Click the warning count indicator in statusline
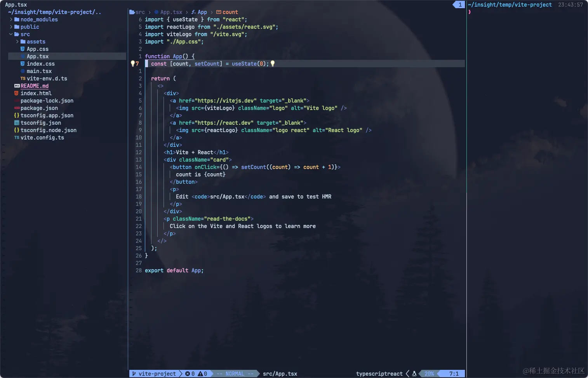Image resolution: width=588 pixels, height=378 pixels. (202, 374)
